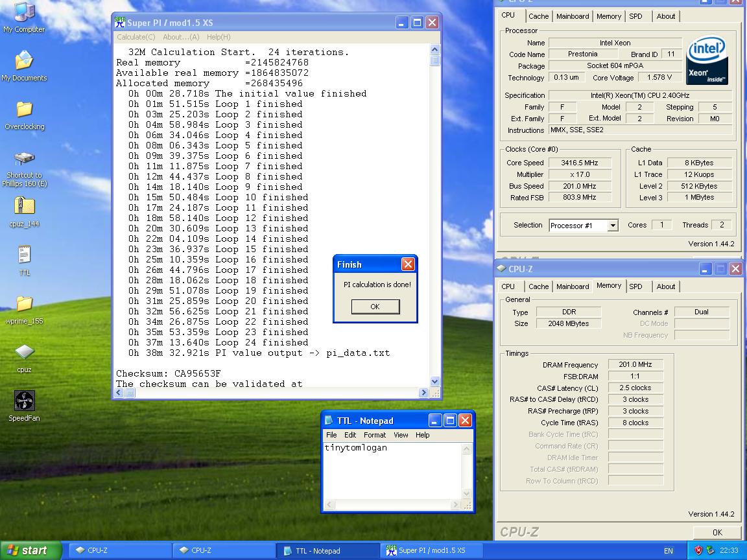Click Super PI horizontal scrollbar left arrow
Screen dimensions: 747x560
119,393
